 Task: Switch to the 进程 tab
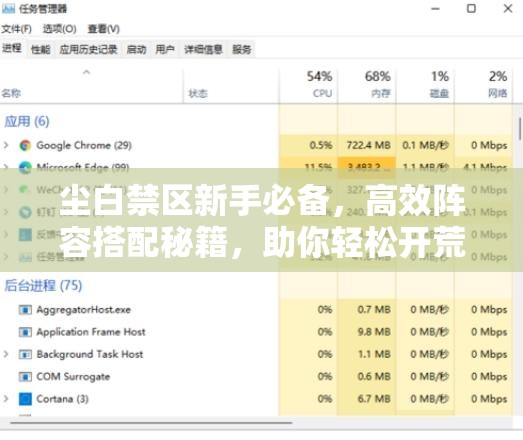pyautogui.click(x=12, y=49)
